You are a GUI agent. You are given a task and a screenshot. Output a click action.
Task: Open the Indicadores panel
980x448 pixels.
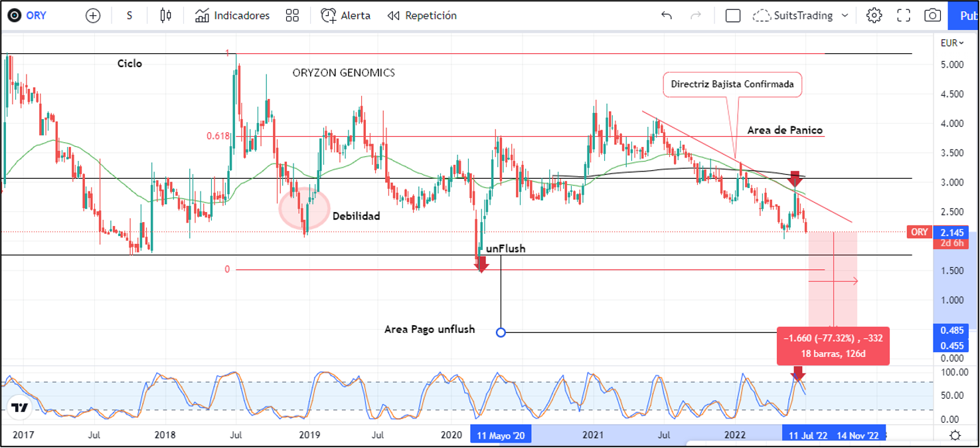click(232, 15)
